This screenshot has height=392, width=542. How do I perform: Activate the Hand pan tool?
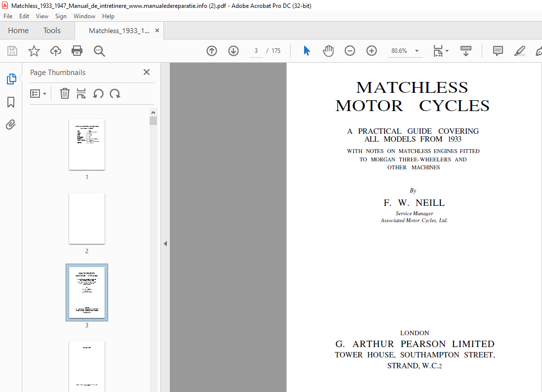(328, 51)
